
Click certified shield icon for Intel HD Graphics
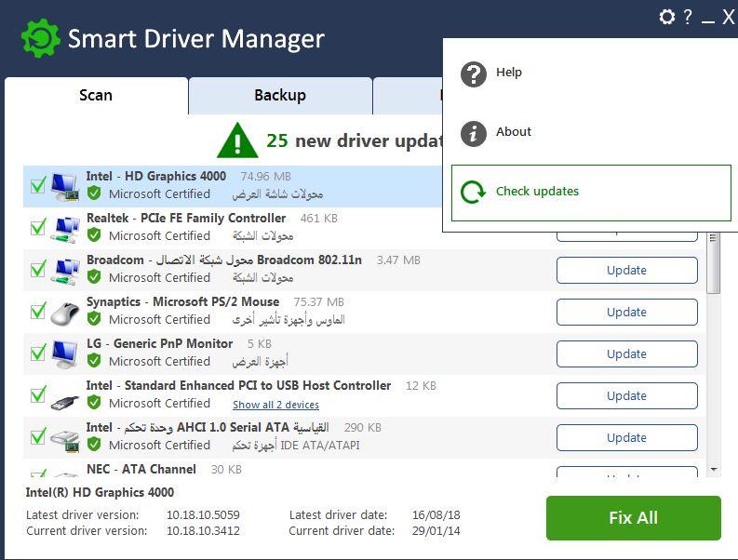(94, 193)
